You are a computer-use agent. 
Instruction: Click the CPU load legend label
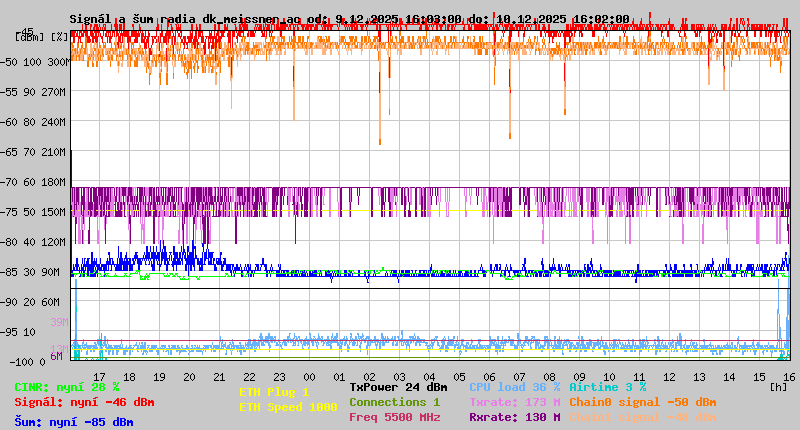(x=514, y=387)
